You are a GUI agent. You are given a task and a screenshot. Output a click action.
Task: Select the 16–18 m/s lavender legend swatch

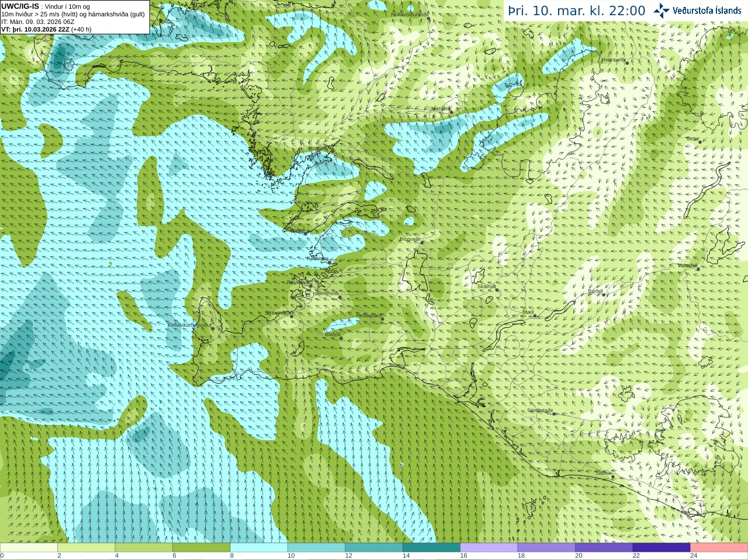pyautogui.click(x=489, y=548)
